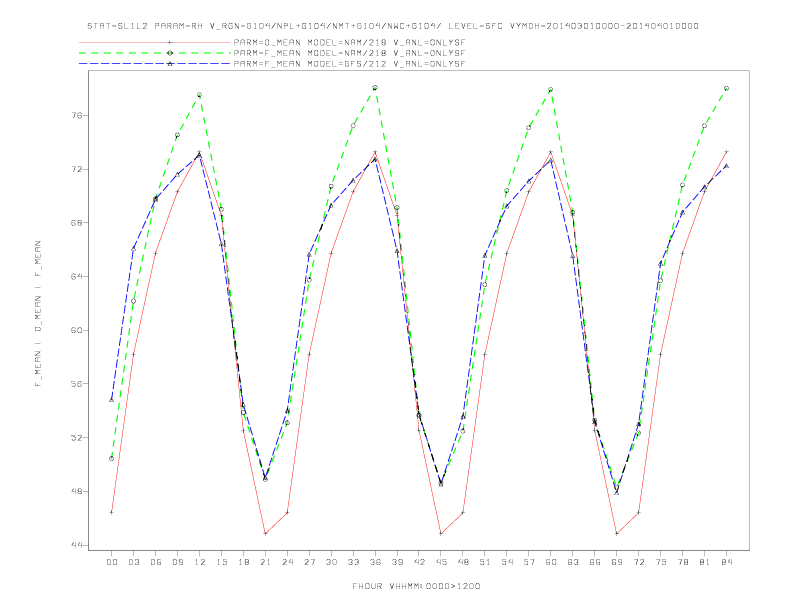The height and width of the screenshot is (612, 792).
Task: Click forecast hour label 48 on x-axis
Action: coord(463,562)
